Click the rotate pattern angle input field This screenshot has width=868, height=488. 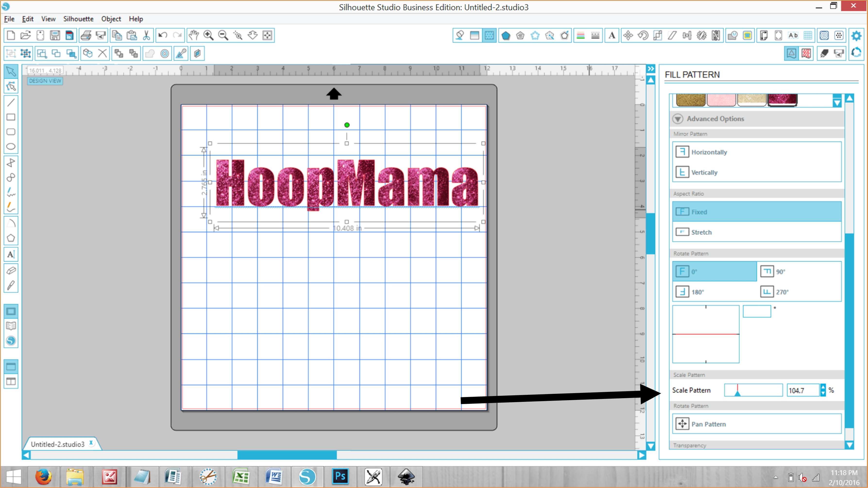(757, 311)
